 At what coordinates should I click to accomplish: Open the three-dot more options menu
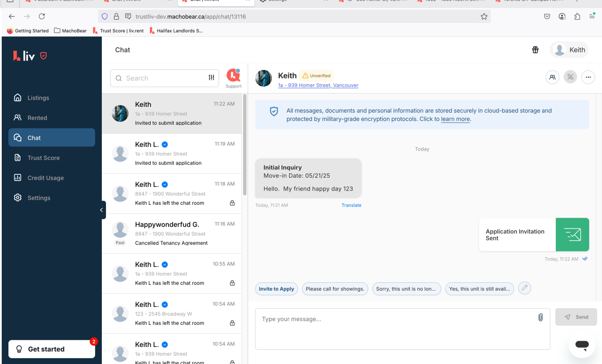coord(588,77)
